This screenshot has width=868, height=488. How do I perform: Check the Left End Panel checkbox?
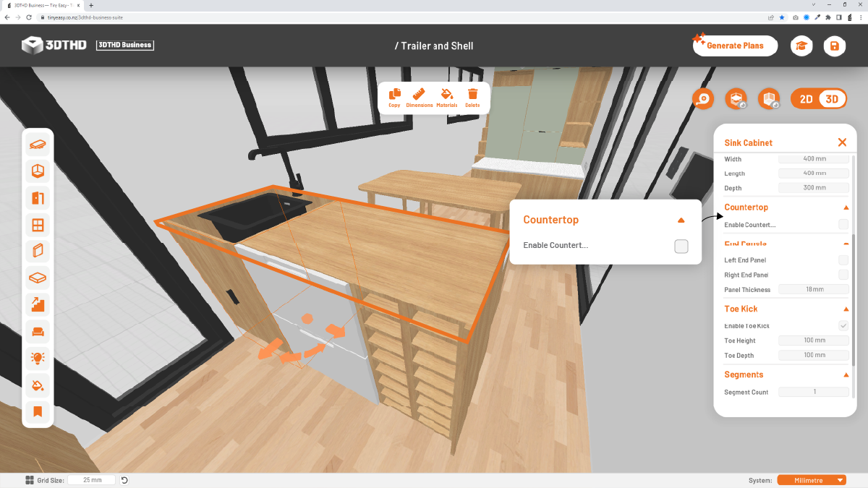pyautogui.click(x=843, y=260)
